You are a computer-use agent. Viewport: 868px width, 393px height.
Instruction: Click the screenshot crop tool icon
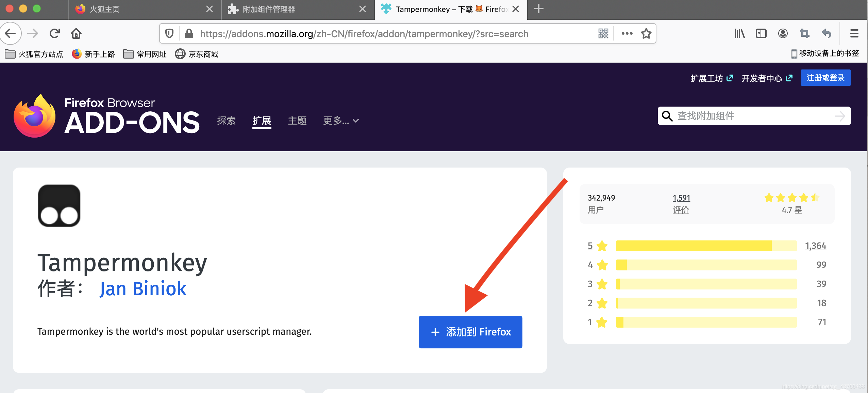[804, 33]
